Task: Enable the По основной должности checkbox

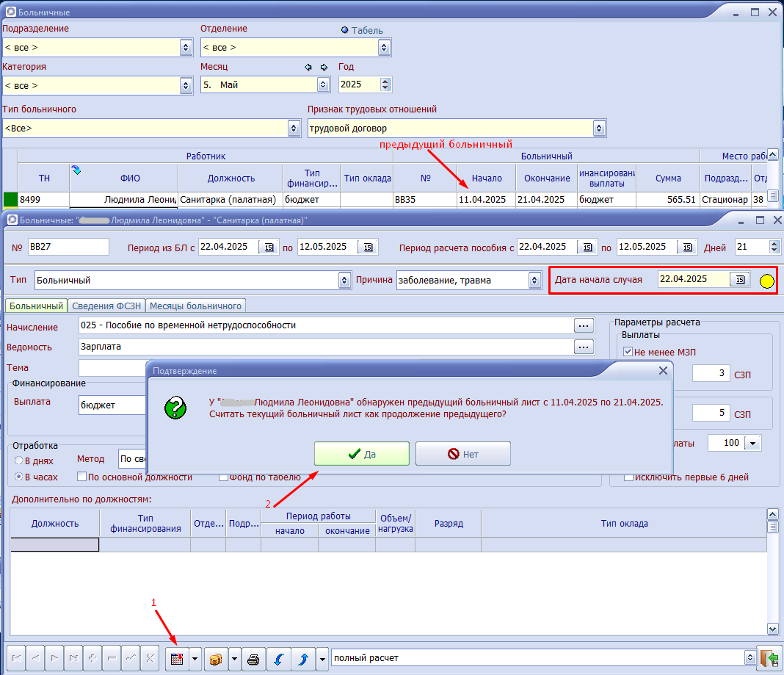Action: tap(82, 477)
